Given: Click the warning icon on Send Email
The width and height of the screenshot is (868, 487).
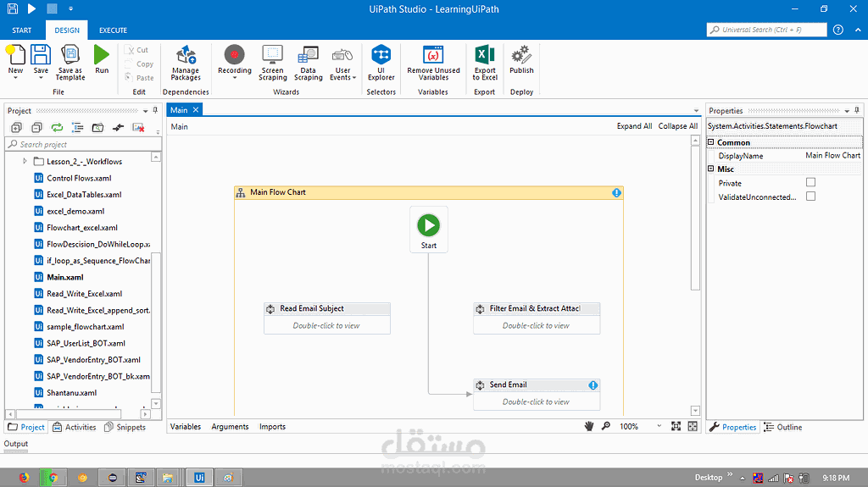Looking at the screenshot, I should tap(593, 385).
